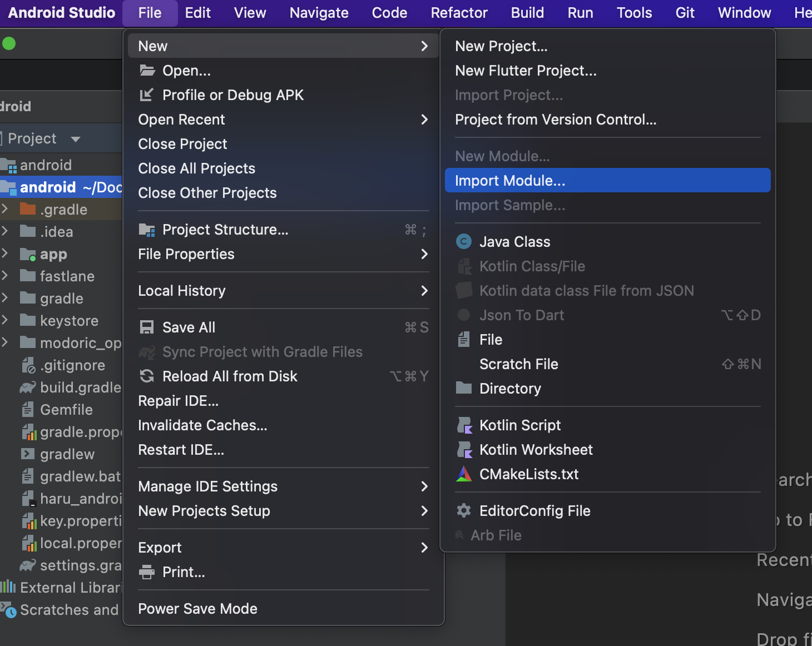Click the green window zoom button
The image size is (812, 646).
click(9, 43)
